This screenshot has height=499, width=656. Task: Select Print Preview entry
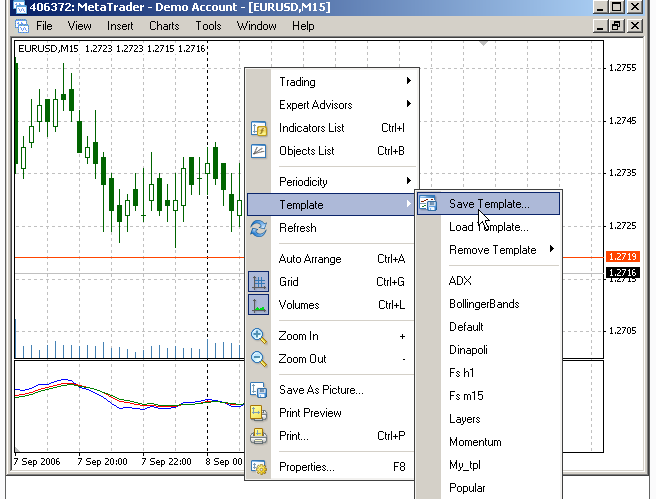(x=331, y=413)
